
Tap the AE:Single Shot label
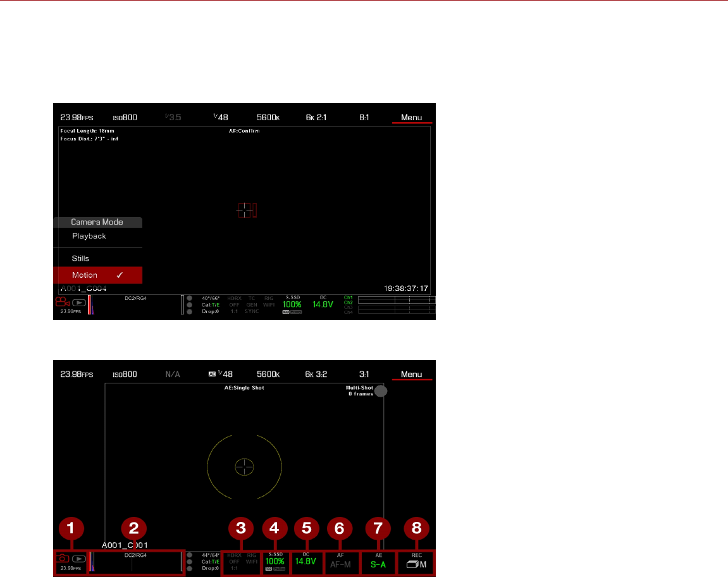[x=244, y=388]
